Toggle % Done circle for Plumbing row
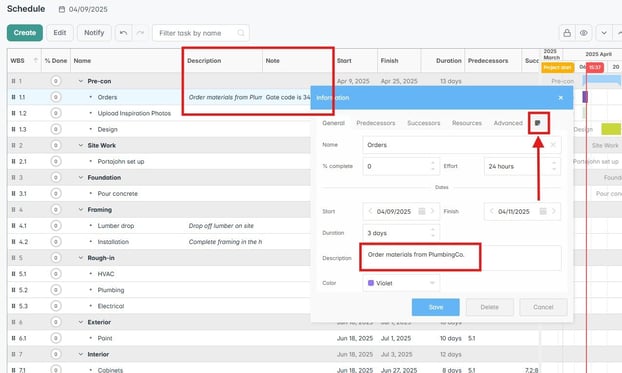 (x=56, y=290)
